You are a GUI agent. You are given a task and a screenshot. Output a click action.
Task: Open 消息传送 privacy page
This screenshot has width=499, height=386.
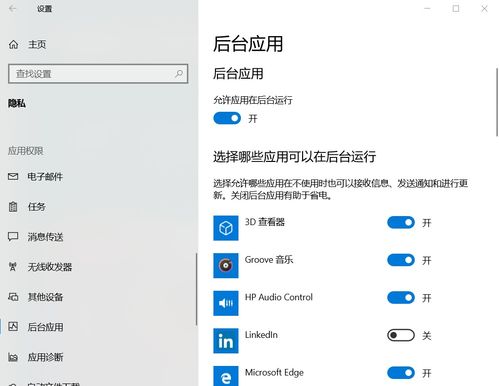tap(45, 237)
